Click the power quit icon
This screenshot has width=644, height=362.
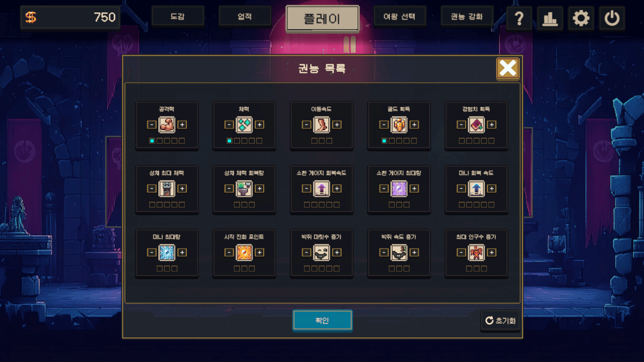click(x=612, y=18)
